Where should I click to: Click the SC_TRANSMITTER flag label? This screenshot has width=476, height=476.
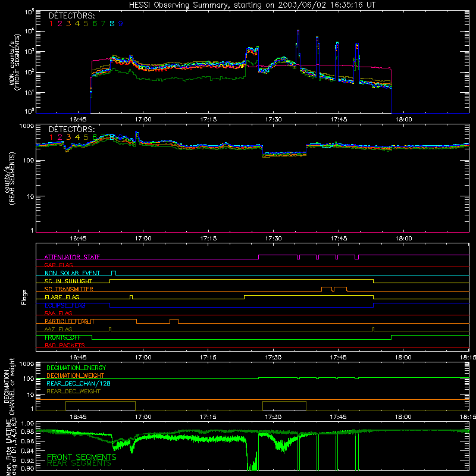(x=69, y=289)
